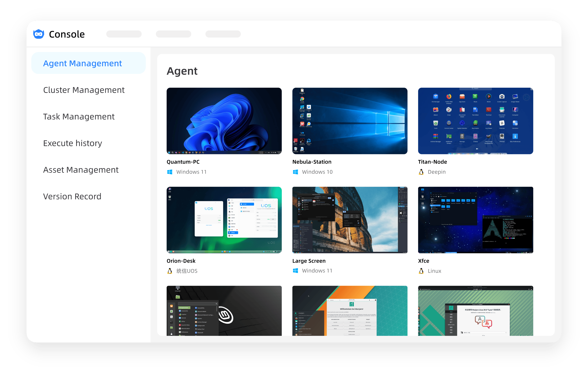588x375 pixels.
Task: Open Titan-Node Deepin desktop thumbnail
Action: pyautogui.click(x=475, y=121)
